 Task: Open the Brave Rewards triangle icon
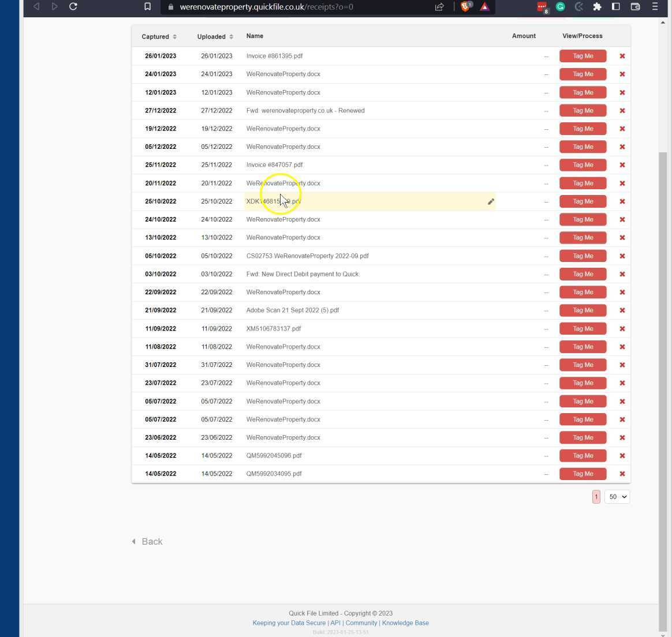point(485,6)
